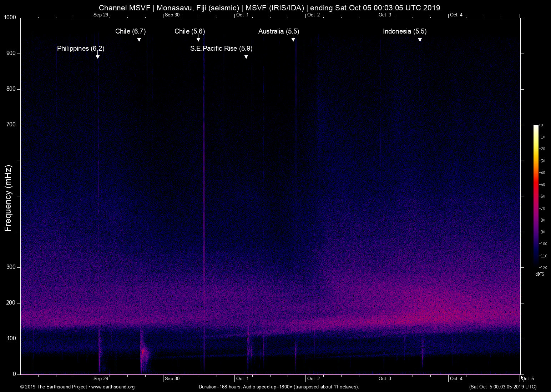Image resolution: width=551 pixels, height=392 pixels.
Task: Click the Duration=168 hours footer text
Action: tap(279, 387)
